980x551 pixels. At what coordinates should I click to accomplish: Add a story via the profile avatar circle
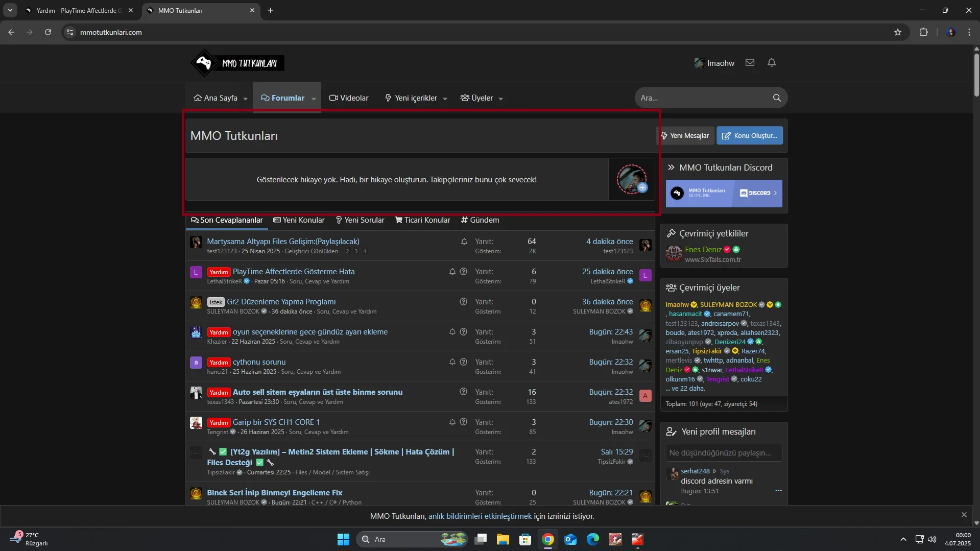tap(632, 179)
